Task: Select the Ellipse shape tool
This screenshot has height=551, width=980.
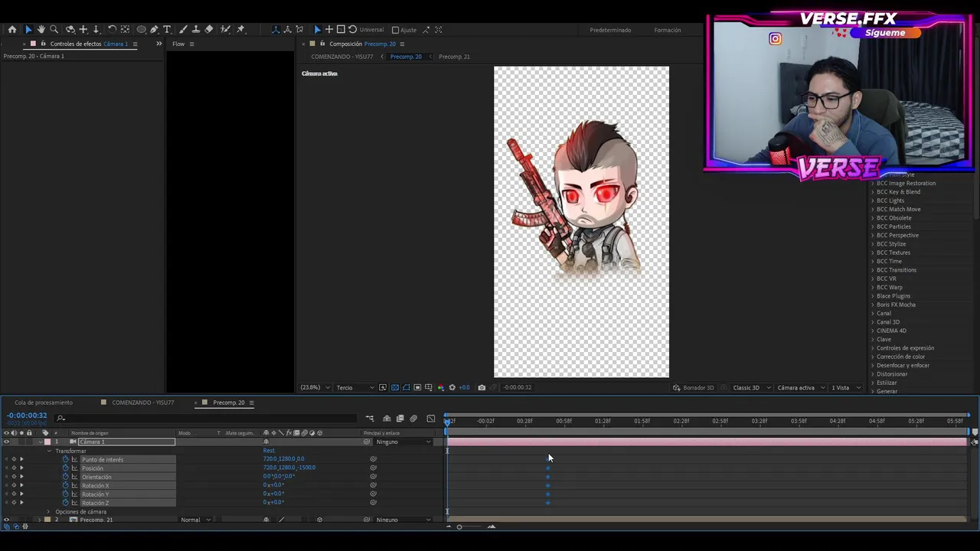Action: [x=142, y=30]
